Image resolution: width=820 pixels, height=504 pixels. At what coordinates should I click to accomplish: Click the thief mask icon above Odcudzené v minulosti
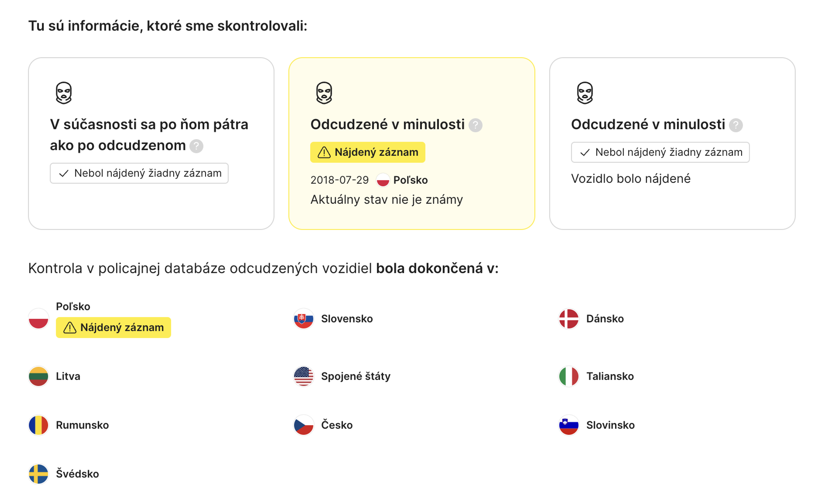click(x=324, y=92)
